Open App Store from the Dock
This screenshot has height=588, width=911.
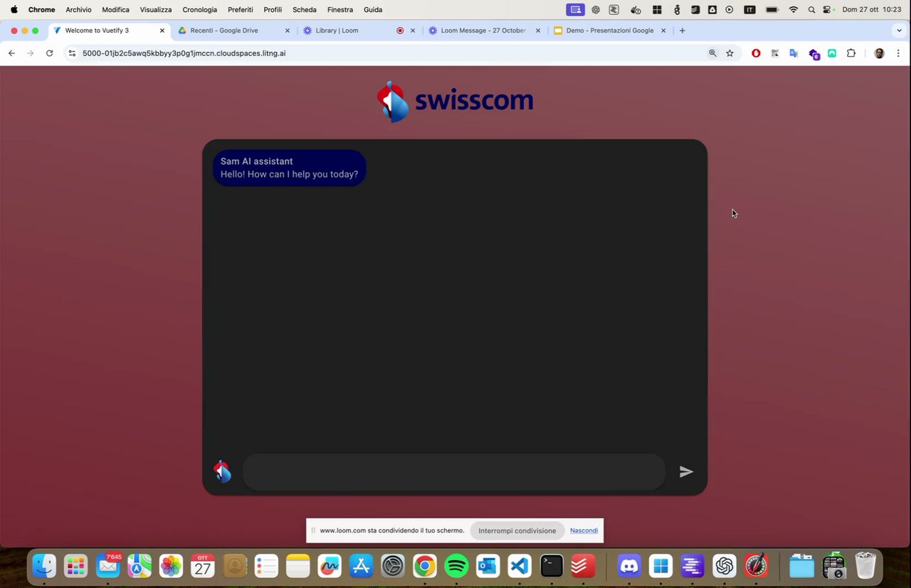(361, 567)
